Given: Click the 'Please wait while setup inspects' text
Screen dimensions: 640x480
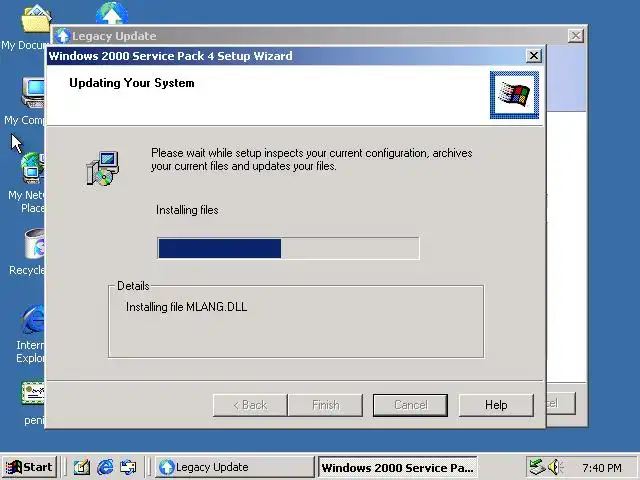Looking at the screenshot, I should (x=312, y=160).
